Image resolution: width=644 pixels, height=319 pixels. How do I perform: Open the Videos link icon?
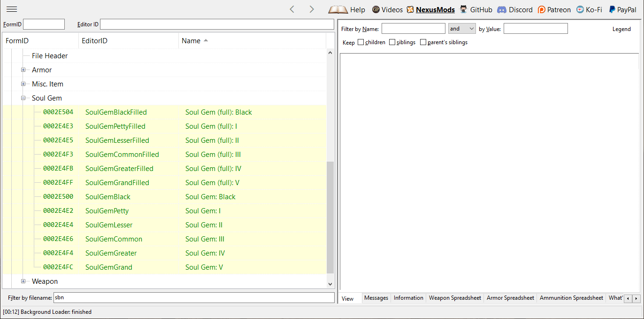click(x=376, y=9)
